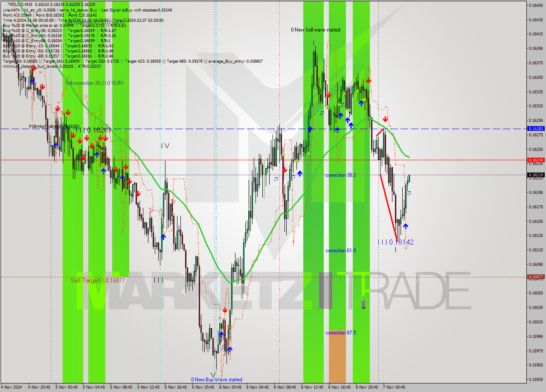This screenshot has width=546, height=392.
Task: Select the 'I I I 0.16142' wave label
Action: coord(396,242)
